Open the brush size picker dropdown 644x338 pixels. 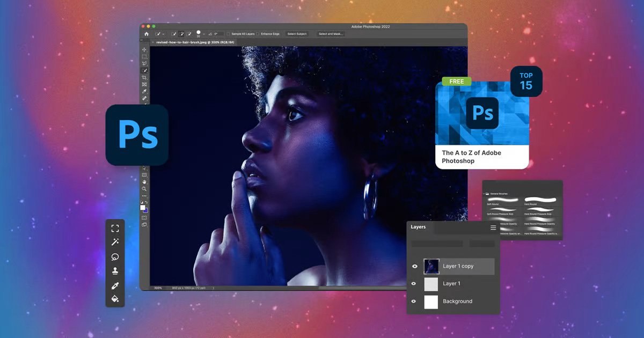pos(204,34)
